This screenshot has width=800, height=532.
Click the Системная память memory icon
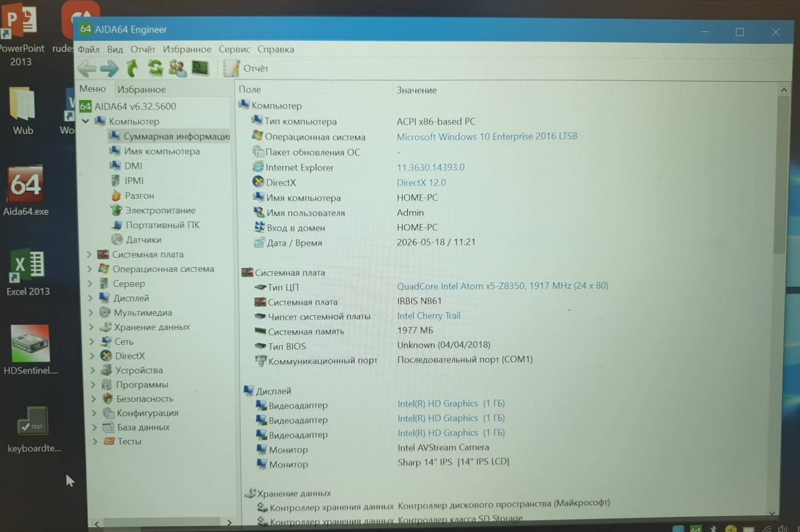pyautogui.click(x=261, y=331)
